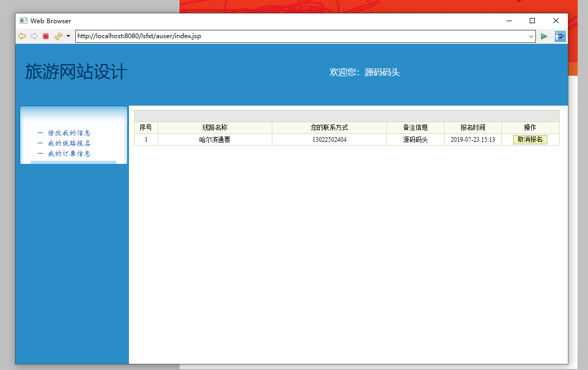Click the phone number 13022502404 cell

[x=329, y=140]
